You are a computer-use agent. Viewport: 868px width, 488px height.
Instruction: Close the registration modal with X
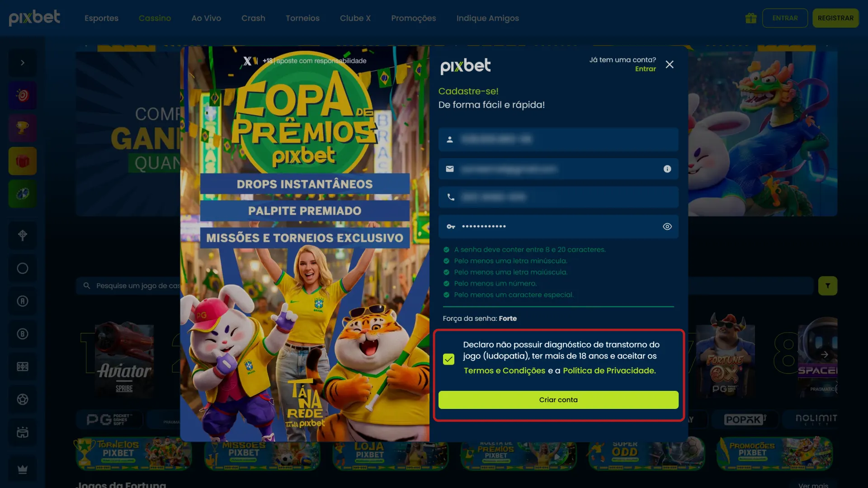pos(670,65)
